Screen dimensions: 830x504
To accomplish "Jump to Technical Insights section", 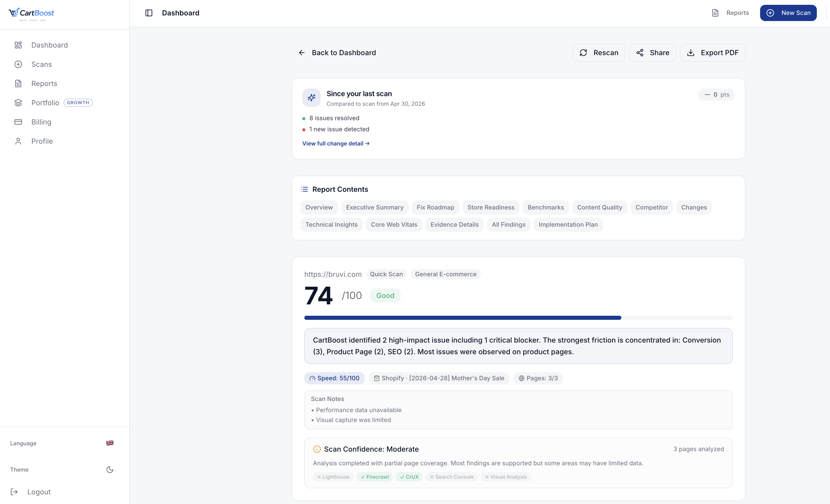I will click(x=331, y=225).
